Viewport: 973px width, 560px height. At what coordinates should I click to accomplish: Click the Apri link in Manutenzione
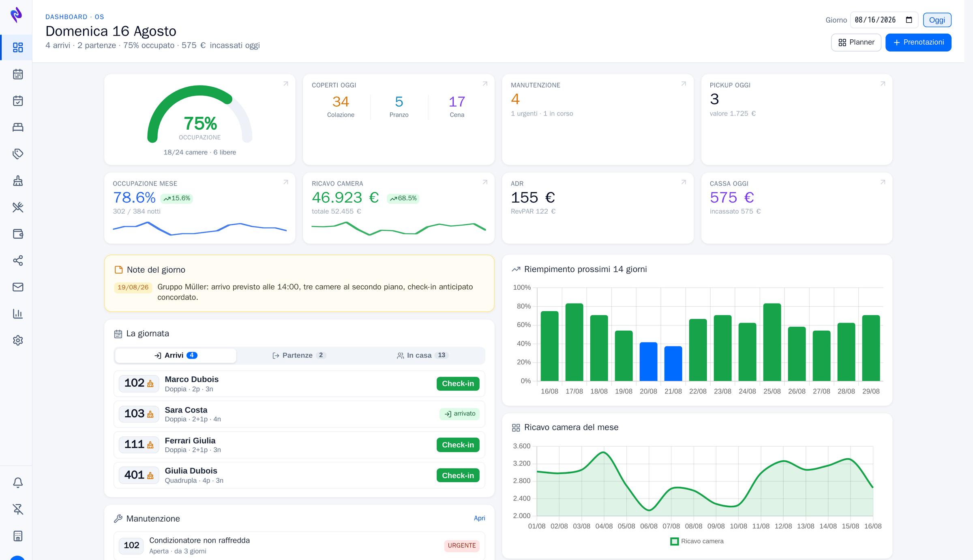(x=479, y=518)
